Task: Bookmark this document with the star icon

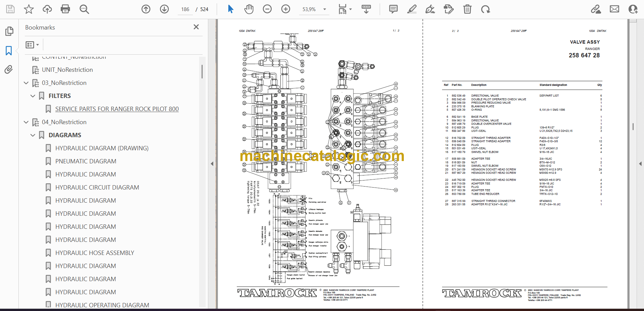Action: tap(29, 9)
